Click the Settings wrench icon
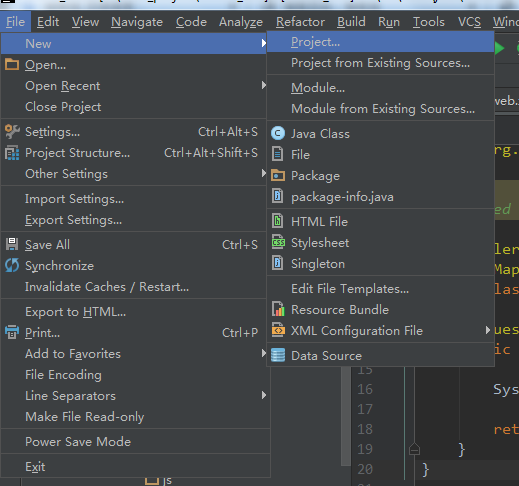Image resolution: width=519 pixels, height=486 pixels. (12, 131)
